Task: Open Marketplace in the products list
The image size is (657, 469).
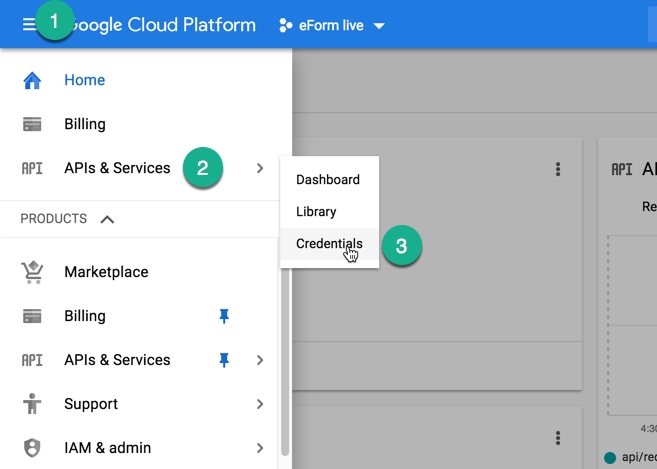Action: [x=106, y=272]
